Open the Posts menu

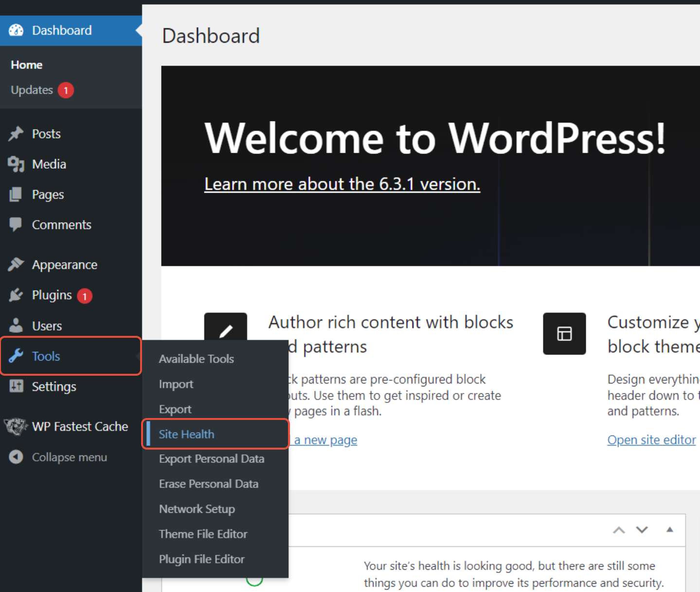click(46, 134)
